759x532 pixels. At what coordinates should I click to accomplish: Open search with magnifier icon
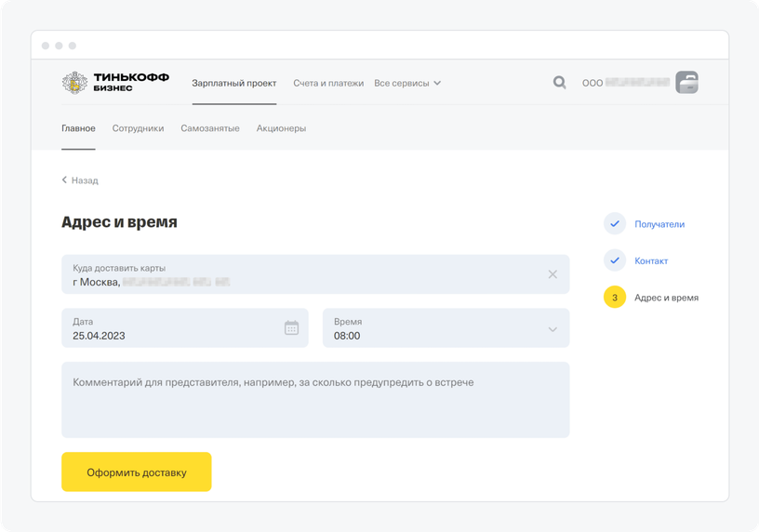[x=559, y=83]
